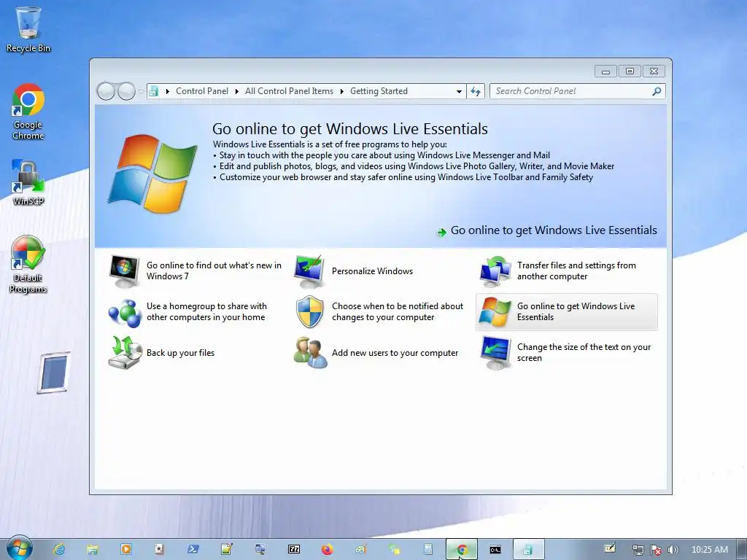Click the Transfer files computers icon
The image size is (747, 560).
pyautogui.click(x=495, y=271)
